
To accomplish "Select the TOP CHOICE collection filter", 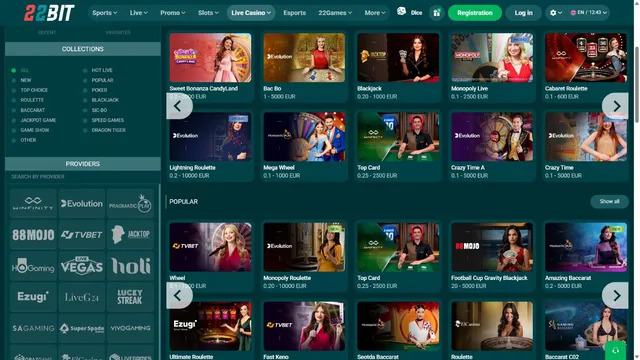I will point(30,90).
